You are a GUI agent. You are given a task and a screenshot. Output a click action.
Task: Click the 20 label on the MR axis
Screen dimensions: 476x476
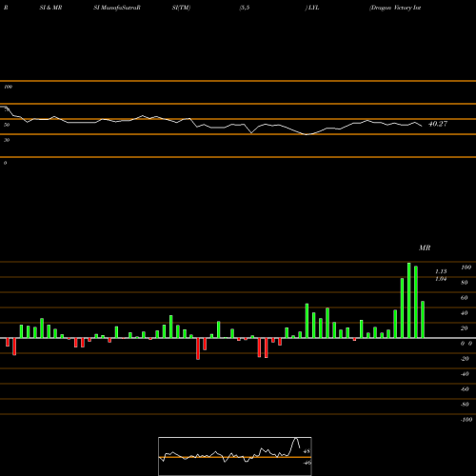(465, 328)
